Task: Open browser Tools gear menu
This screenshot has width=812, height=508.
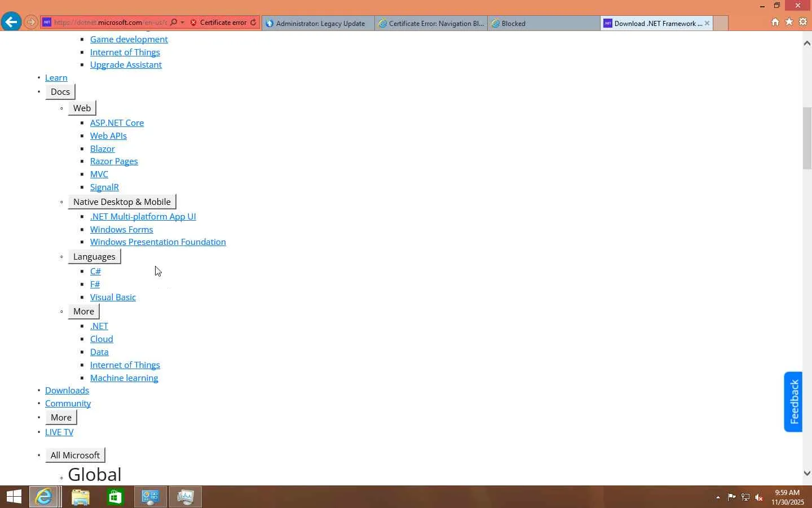Action: pyautogui.click(x=803, y=22)
